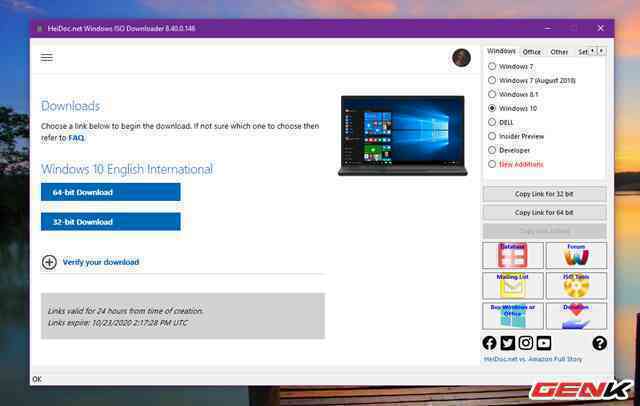Click the Downloads heading text
Viewport: 640px width, 406px height.
tap(70, 106)
